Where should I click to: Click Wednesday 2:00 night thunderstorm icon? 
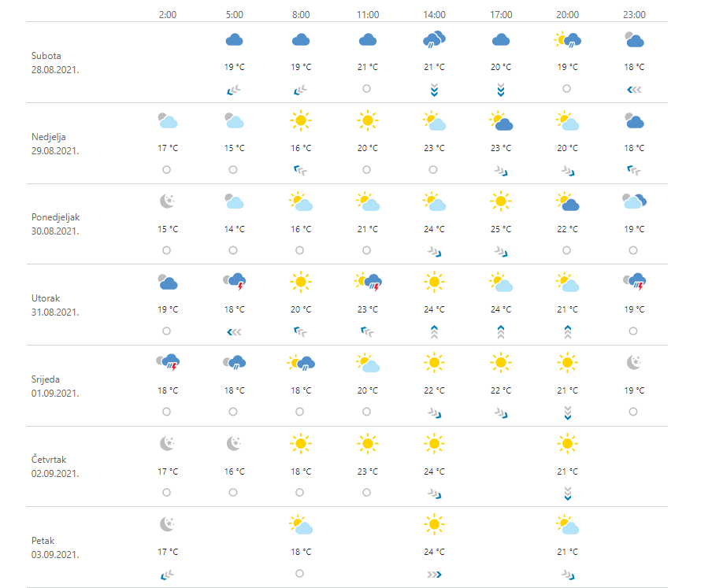[x=167, y=362]
